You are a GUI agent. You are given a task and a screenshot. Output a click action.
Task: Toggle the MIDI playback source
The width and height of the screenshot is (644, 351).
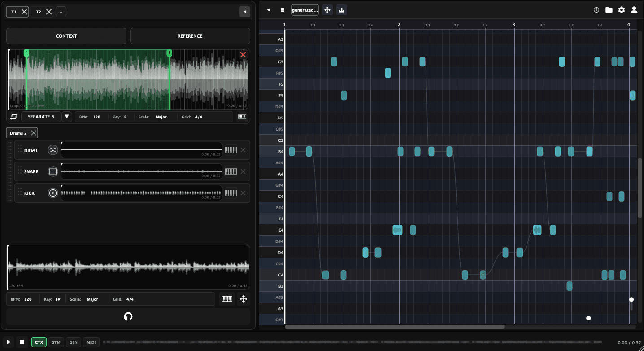tap(91, 342)
